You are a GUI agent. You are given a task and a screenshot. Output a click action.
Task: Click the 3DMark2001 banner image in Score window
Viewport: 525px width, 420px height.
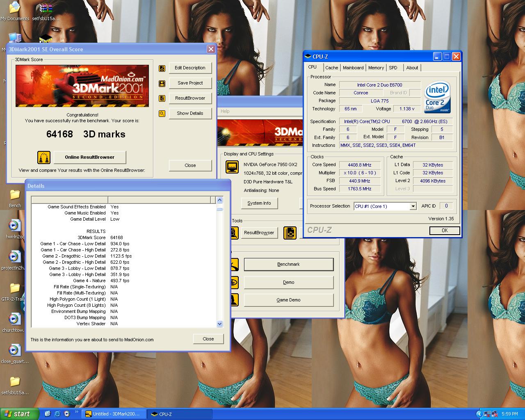[x=82, y=86]
